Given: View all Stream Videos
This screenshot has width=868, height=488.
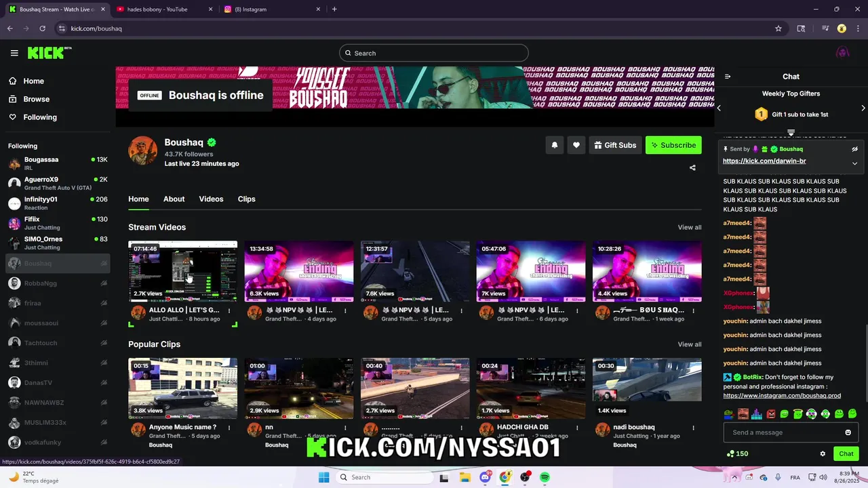Looking at the screenshot, I should tap(690, 227).
